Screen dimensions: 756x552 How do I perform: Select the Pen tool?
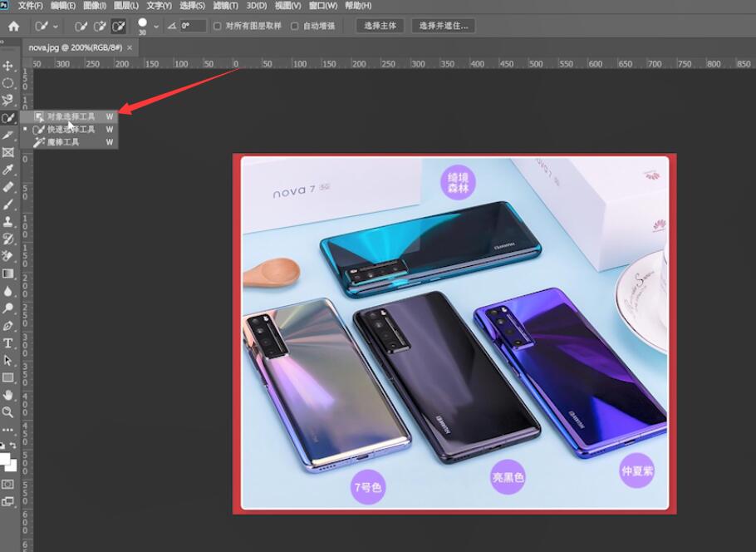7,326
